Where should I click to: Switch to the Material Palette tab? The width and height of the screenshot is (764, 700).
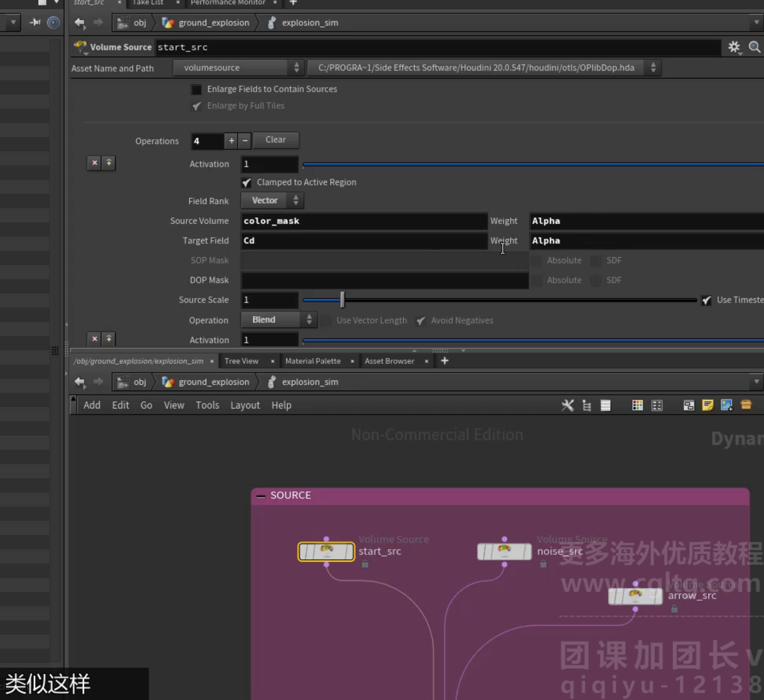[x=313, y=361]
